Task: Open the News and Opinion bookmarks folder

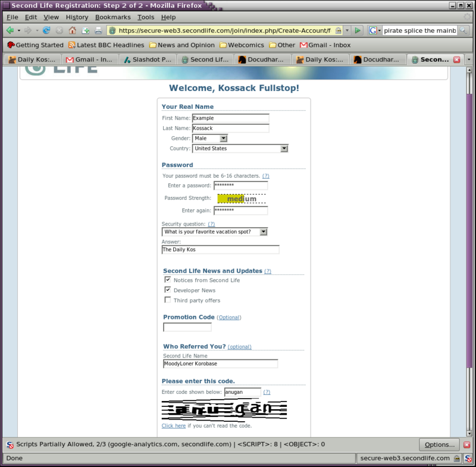Action: click(182, 45)
